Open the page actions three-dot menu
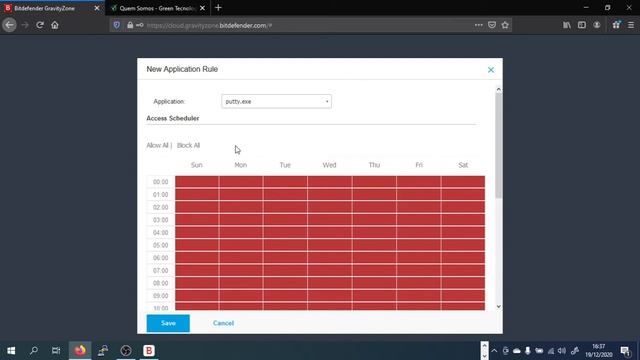Screen dimensions: 640x360 click(478, 25)
